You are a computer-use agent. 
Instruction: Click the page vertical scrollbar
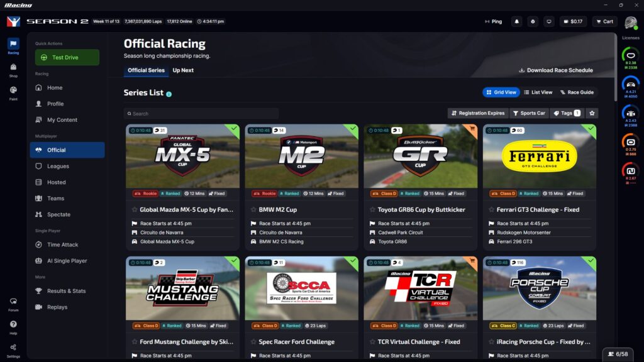click(615, 68)
